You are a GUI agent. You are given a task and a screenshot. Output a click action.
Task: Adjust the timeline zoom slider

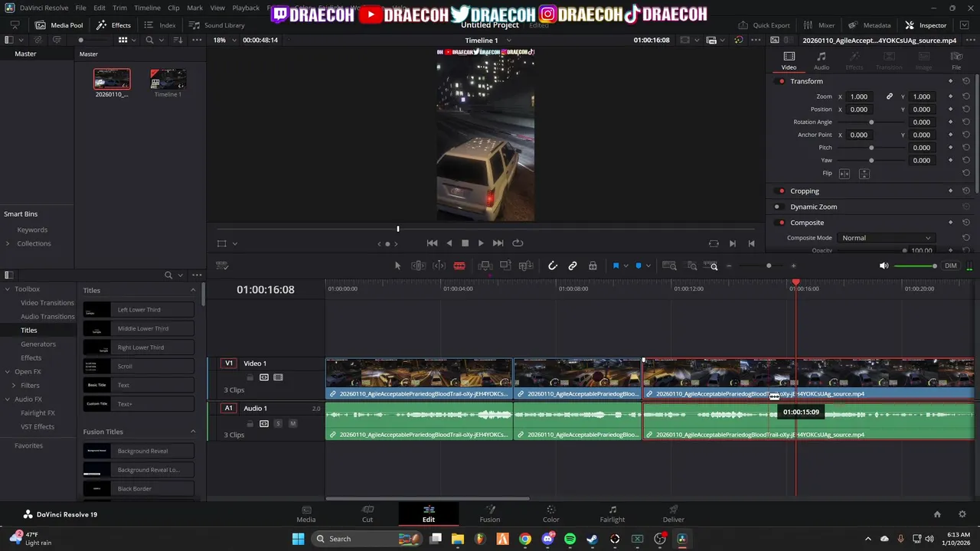pos(769,266)
